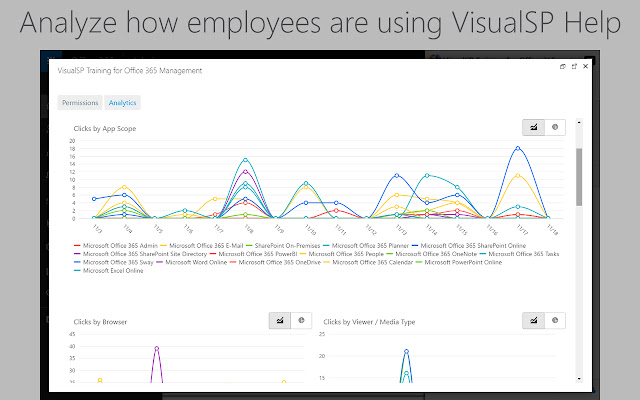Toggle the Microsoft PowerPoint Online legend series
The image size is (640, 400).
pos(458,262)
